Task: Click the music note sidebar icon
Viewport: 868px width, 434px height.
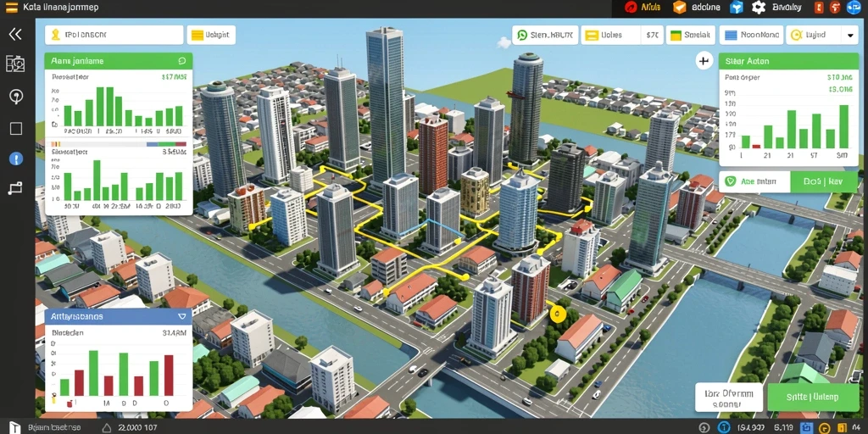Action: pyautogui.click(x=15, y=189)
